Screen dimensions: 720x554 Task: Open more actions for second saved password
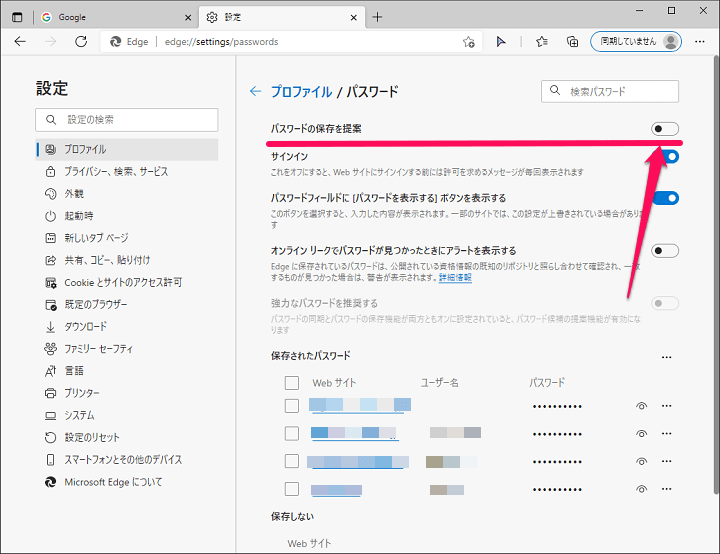coord(667,433)
